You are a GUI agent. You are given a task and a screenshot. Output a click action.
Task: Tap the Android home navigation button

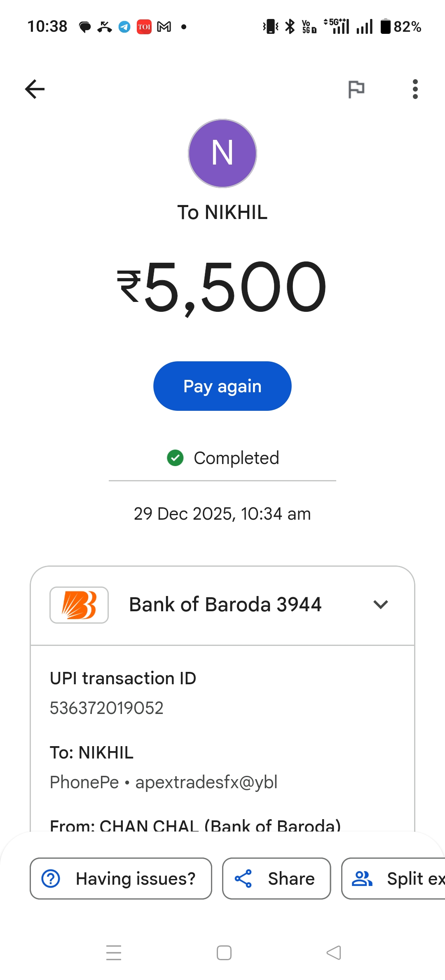pos(224,953)
